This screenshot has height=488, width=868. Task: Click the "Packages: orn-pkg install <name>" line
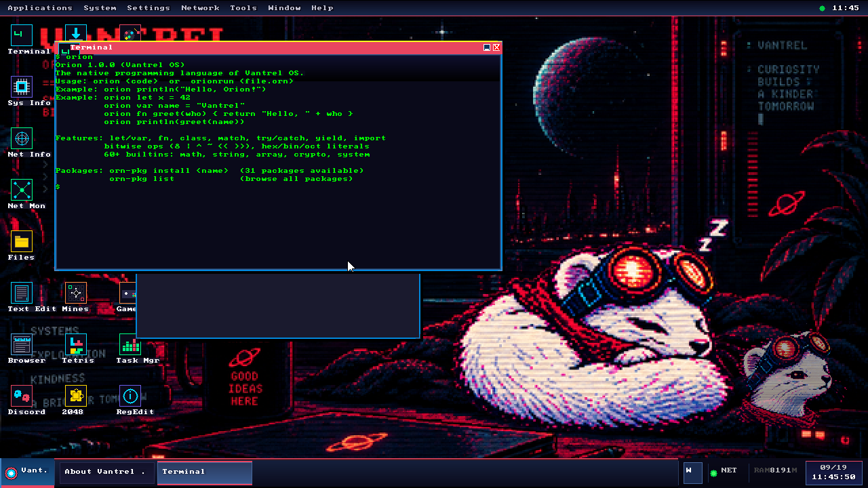coord(210,171)
